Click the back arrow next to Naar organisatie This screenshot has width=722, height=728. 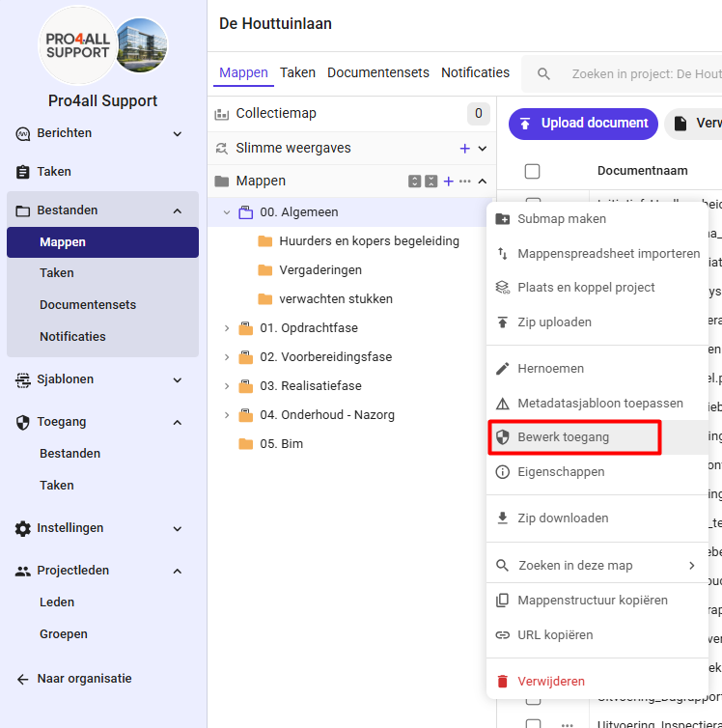[23, 680]
